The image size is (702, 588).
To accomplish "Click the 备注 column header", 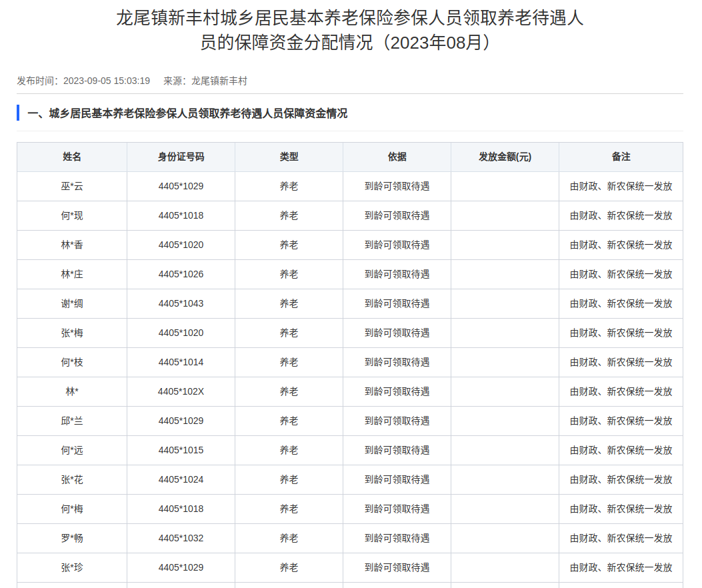I will (621, 157).
